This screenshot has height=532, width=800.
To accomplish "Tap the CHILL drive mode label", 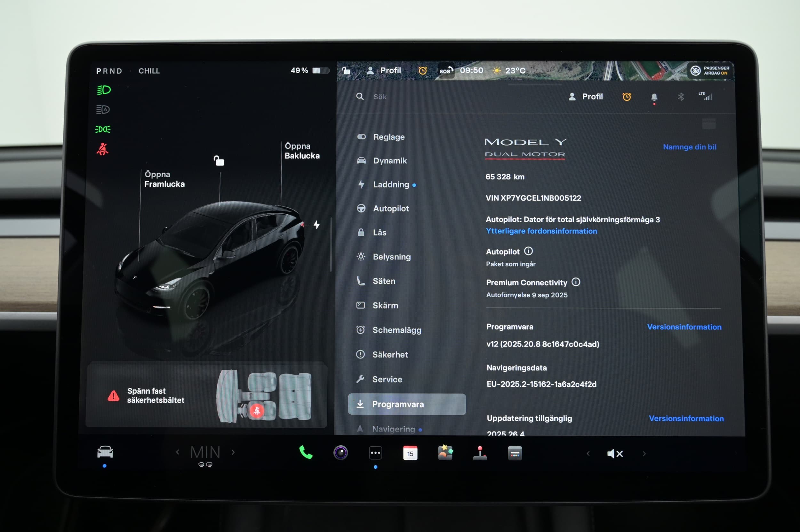I will click(x=149, y=71).
